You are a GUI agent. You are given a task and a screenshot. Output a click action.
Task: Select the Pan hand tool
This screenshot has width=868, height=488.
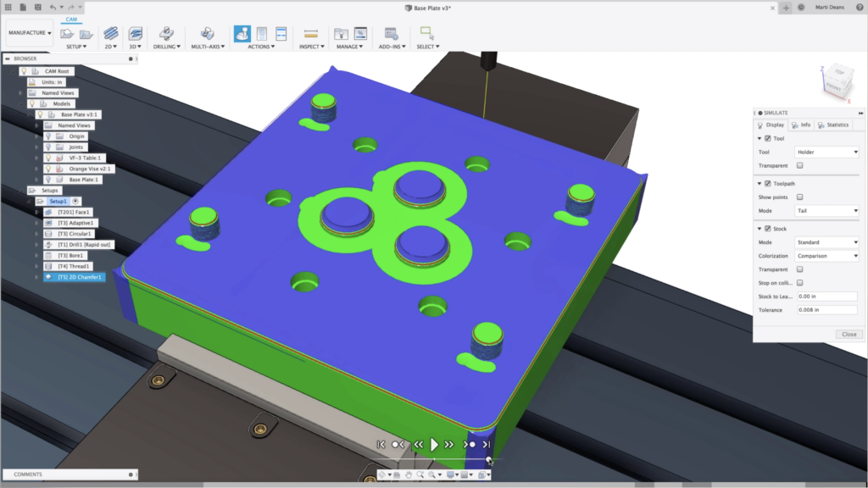click(x=409, y=474)
